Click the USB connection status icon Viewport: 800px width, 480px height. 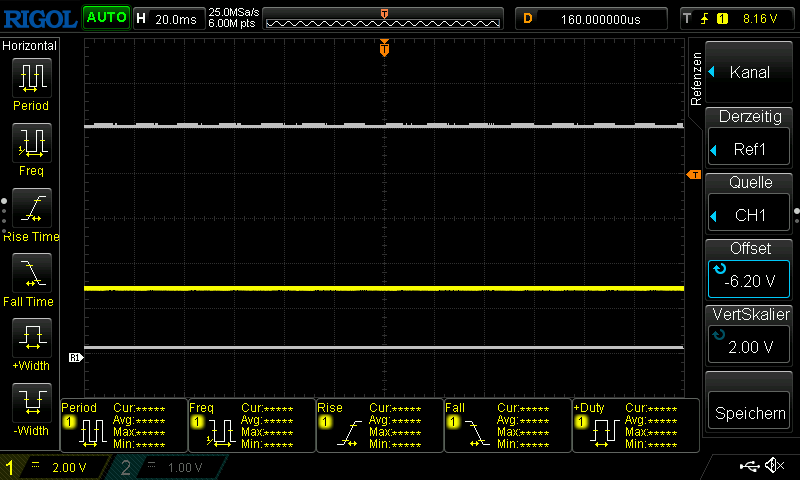click(750, 466)
